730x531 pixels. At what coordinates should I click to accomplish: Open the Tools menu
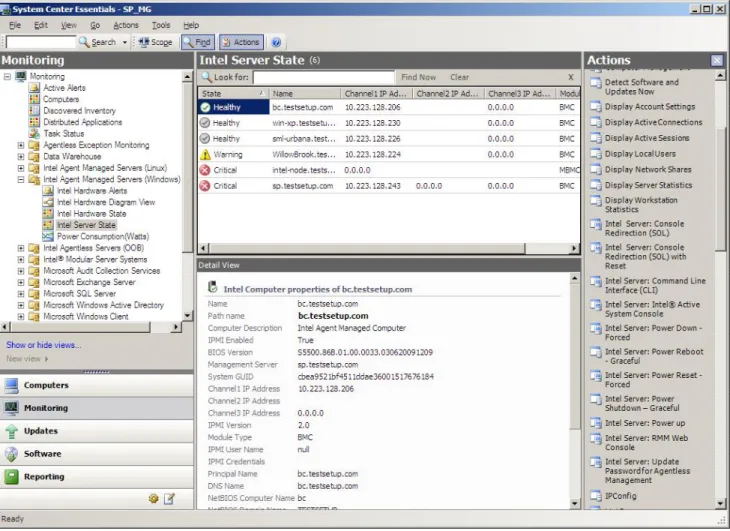click(161, 25)
